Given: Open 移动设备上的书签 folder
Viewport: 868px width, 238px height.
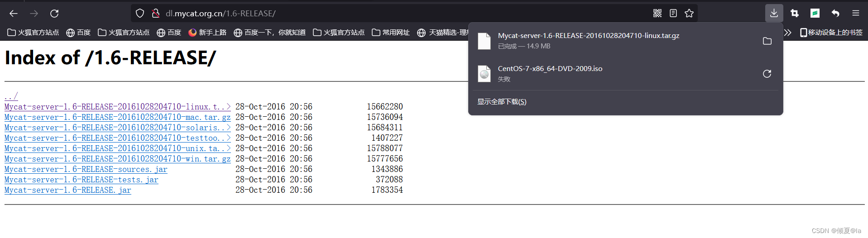Looking at the screenshot, I should 831,33.
